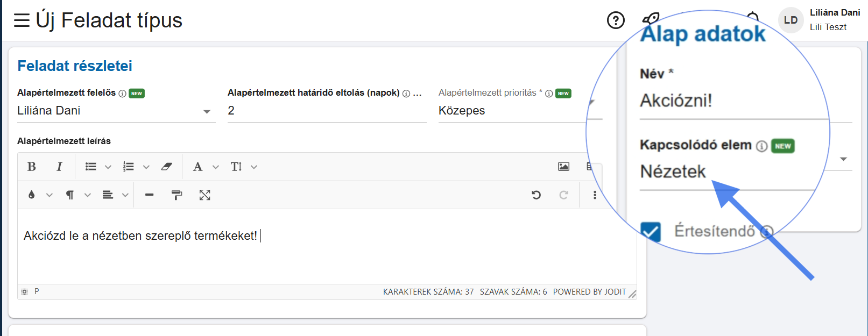Screen dimensions: 868x336
Task: Expand the editor to fullscreen
Action: 204,195
